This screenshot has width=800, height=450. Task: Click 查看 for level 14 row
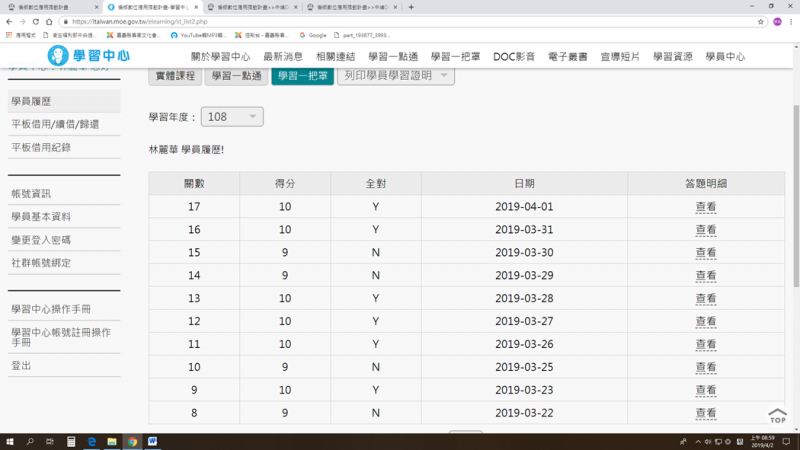point(706,275)
